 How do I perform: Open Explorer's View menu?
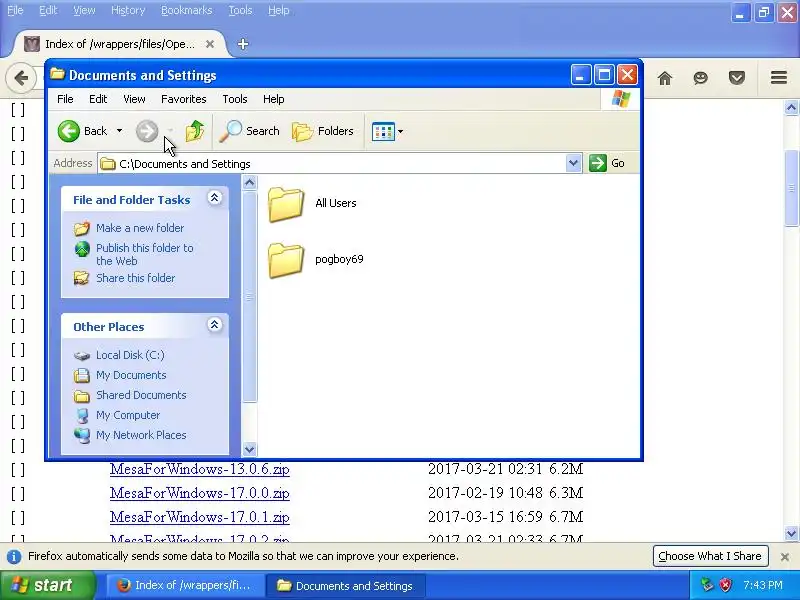coord(134,99)
